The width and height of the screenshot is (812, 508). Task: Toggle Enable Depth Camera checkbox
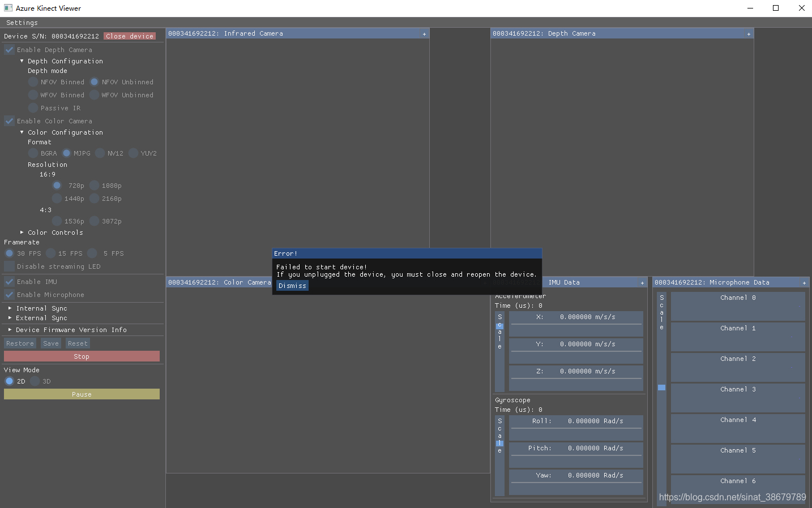10,50
